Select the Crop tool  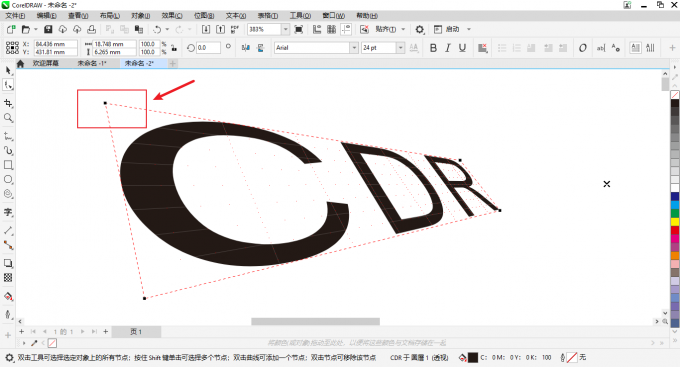(x=8, y=103)
